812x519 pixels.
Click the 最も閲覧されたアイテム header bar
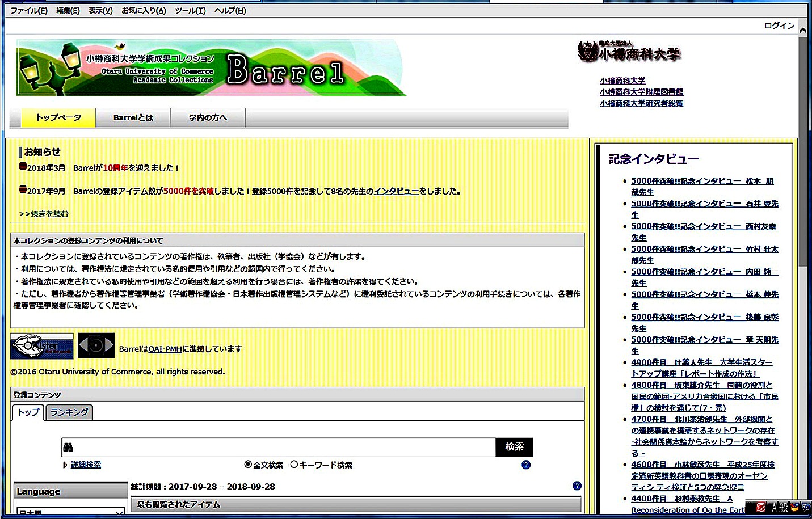(x=356, y=504)
